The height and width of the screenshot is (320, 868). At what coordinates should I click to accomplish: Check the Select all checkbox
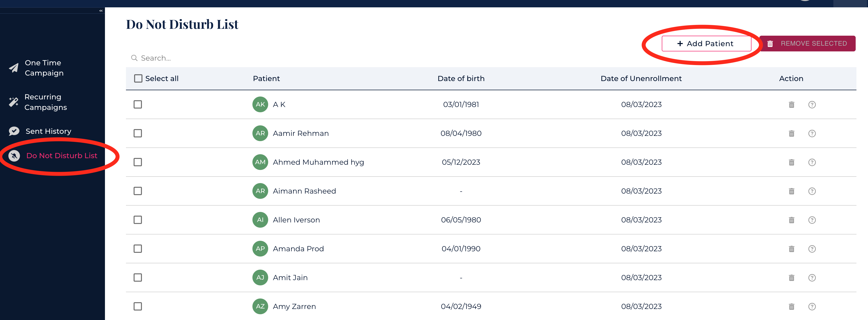(x=138, y=78)
